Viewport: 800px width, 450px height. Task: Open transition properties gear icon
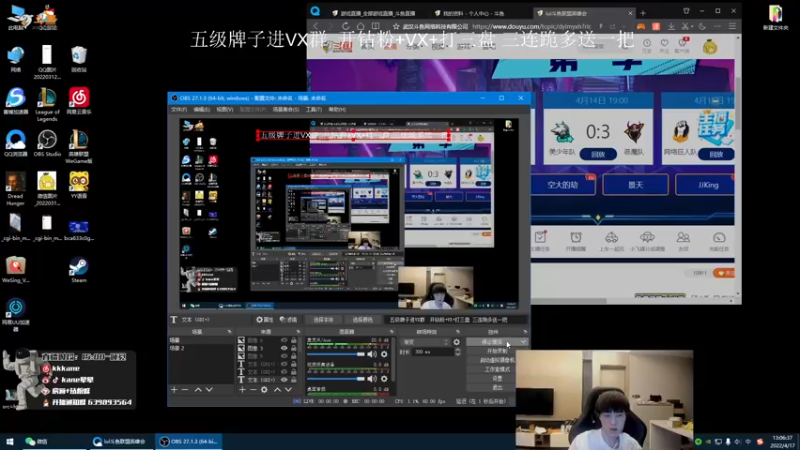[457, 342]
